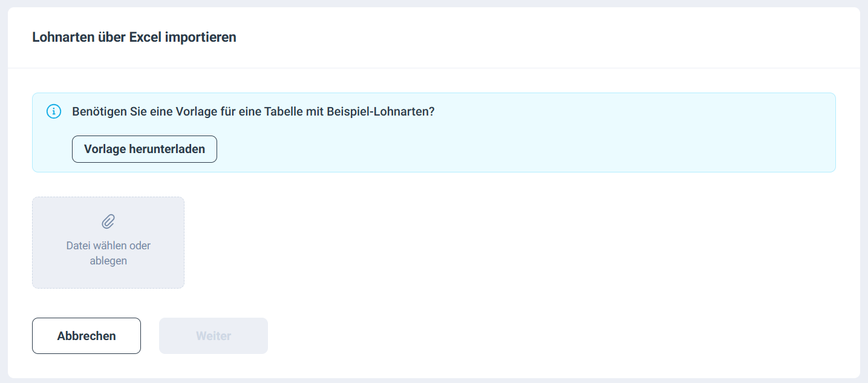868x383 pixels.
Task: Click the clip icon in the upload box
Action: coord(108,221)
